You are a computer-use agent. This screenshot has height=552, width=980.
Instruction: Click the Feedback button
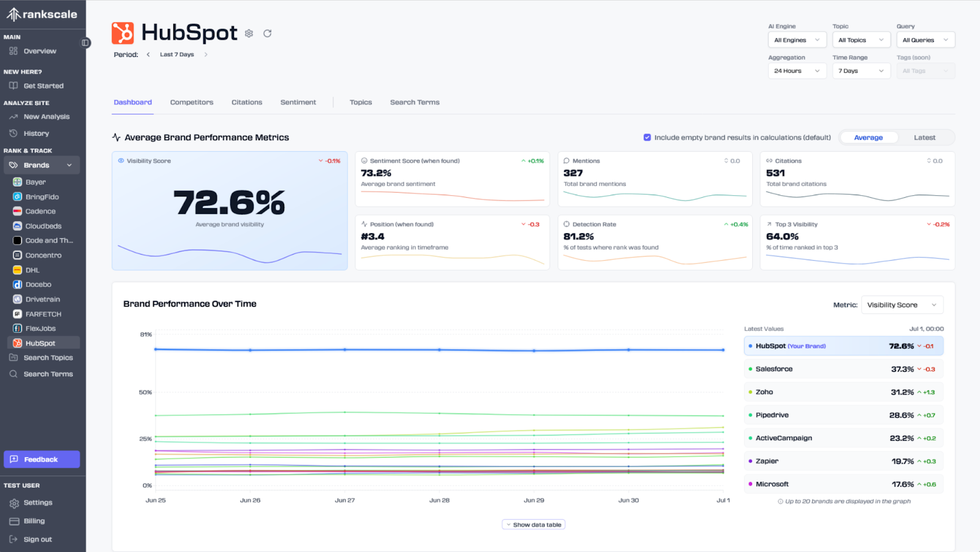41,458
